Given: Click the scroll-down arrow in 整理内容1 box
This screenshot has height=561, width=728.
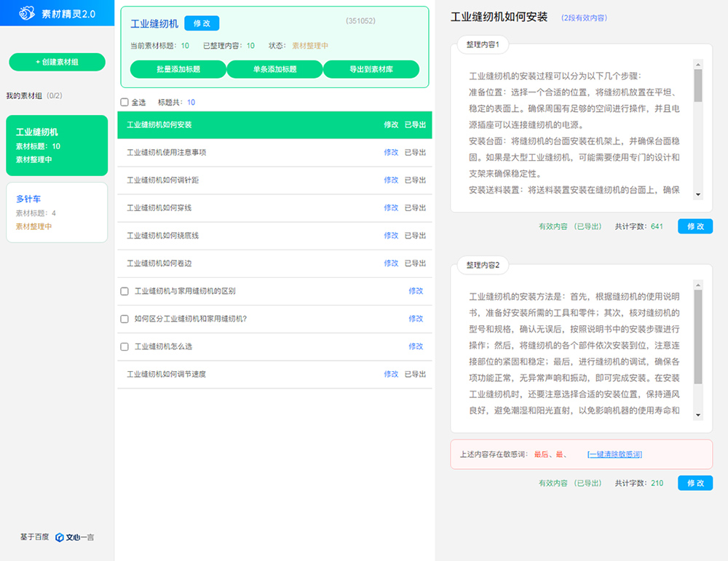Looking at the screenshot, I should point(698,194).
